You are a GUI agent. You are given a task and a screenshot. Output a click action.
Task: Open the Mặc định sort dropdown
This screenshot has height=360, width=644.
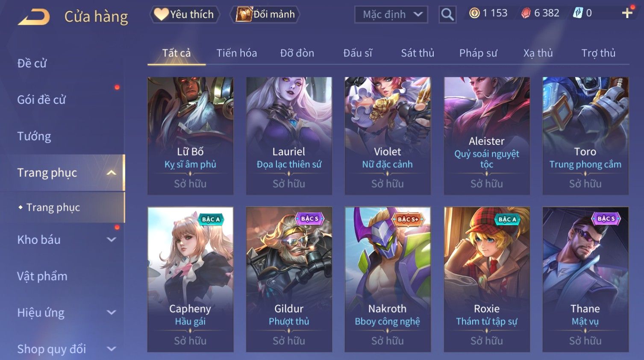pos(391,15)
